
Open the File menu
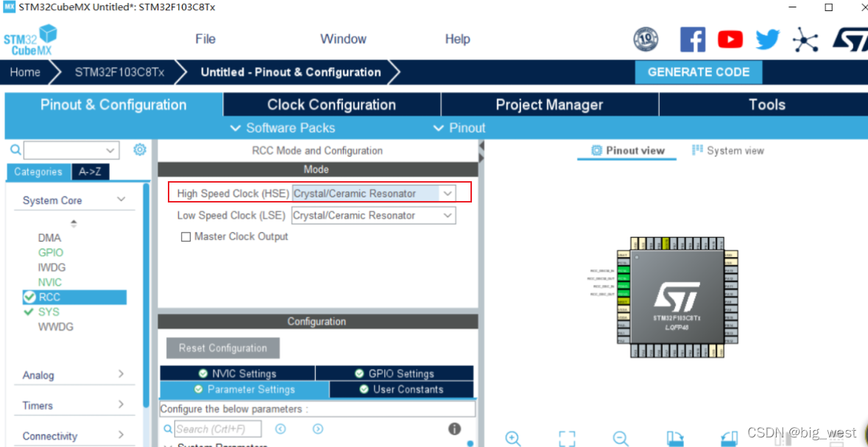205,39
